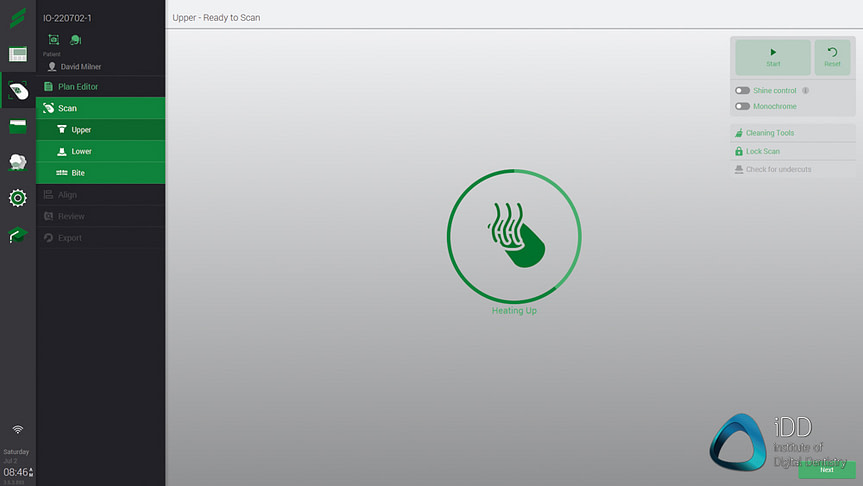
Task: Click the Wi-Fi status icon
Action: (x=17, y=430)
